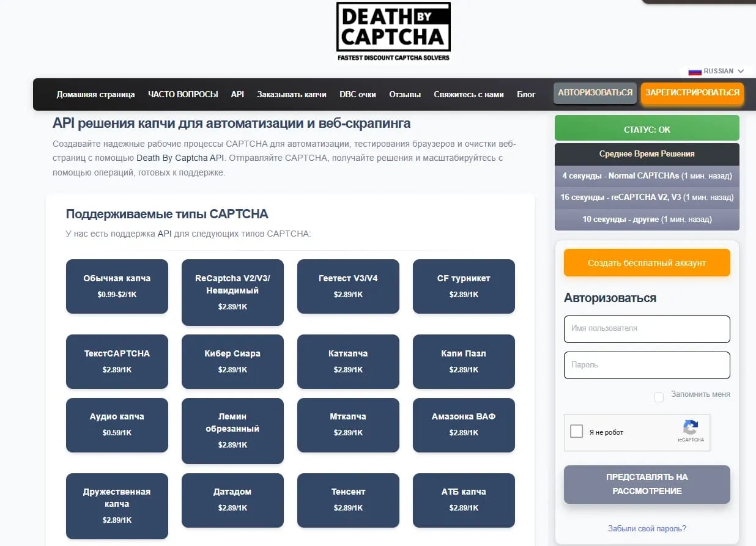This screenshot has width=756, height=546.
Task: Open the 'Геетест V3/V4' card
Action: [x=348, y=286]
